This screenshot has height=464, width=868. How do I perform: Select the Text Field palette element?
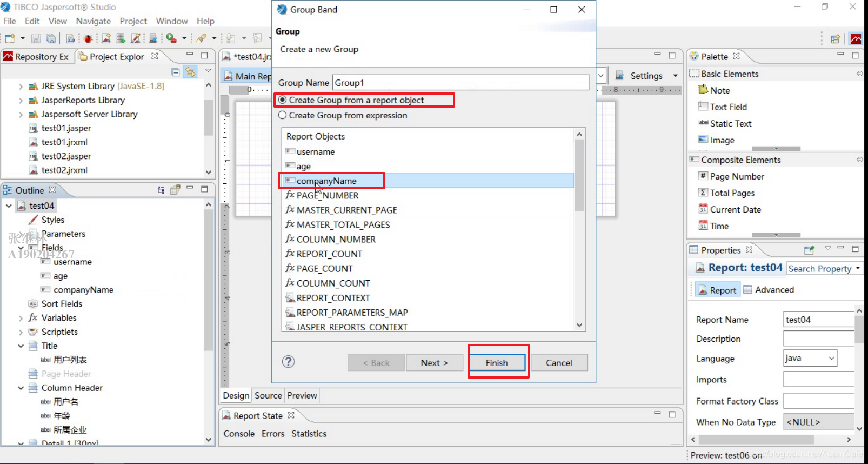coord(723,107)
